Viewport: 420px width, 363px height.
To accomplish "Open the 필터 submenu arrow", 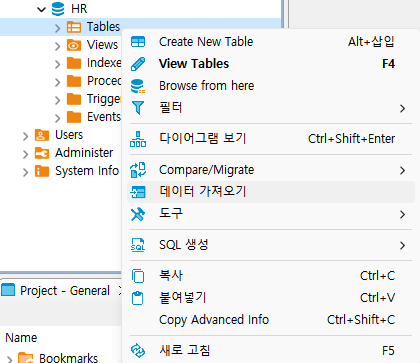I will point(403,108).
